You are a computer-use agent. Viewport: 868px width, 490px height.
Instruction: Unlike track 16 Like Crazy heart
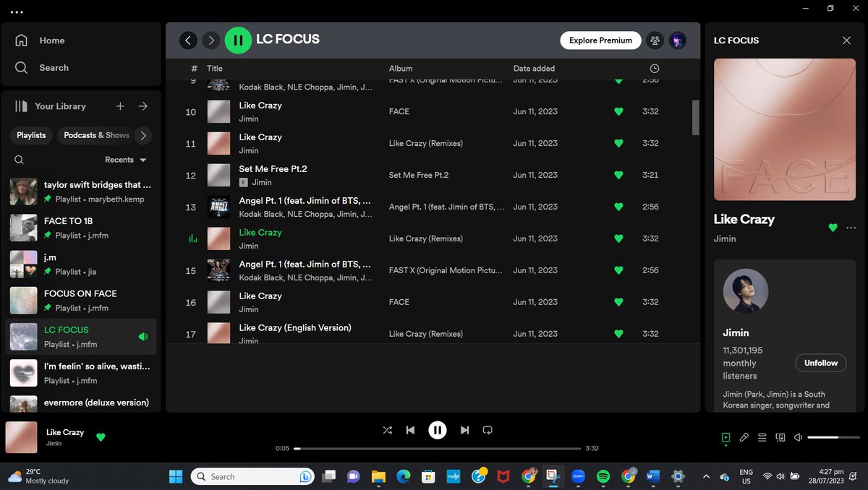(618, 302)
